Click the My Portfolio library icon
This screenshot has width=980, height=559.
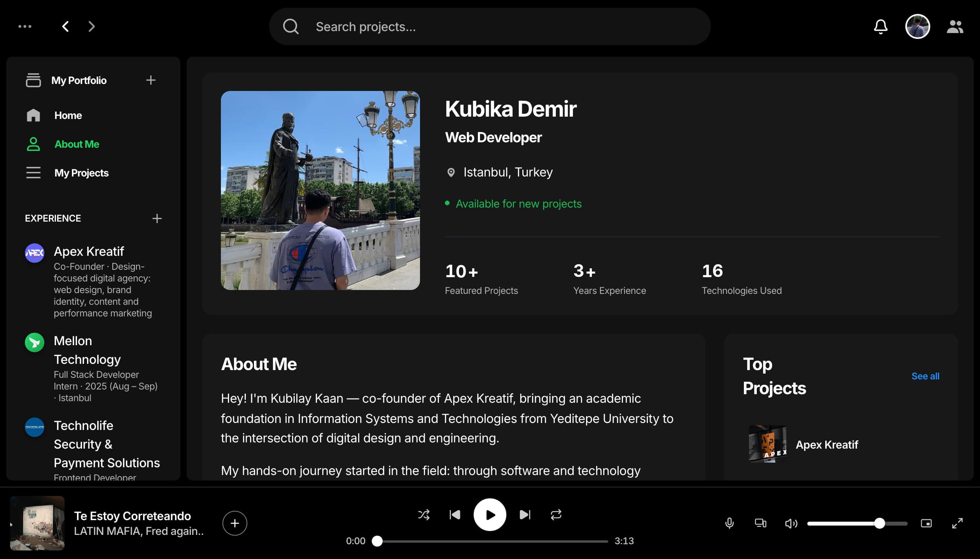pos(33,80)
